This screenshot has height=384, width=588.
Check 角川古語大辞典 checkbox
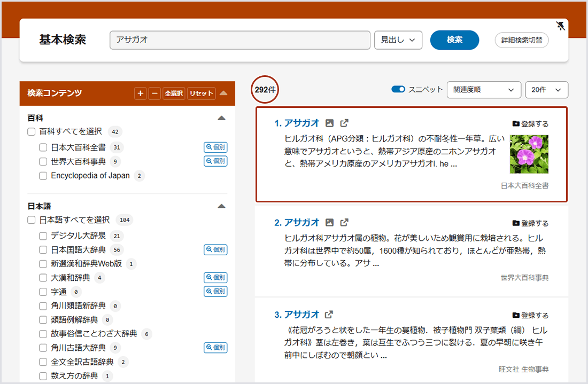pos(43,348)
